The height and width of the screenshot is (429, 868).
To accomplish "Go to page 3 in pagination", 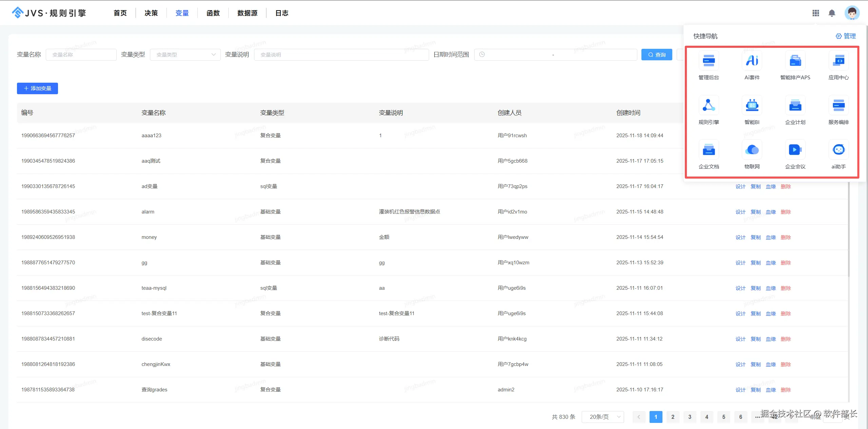I will [x=690, y=417].
